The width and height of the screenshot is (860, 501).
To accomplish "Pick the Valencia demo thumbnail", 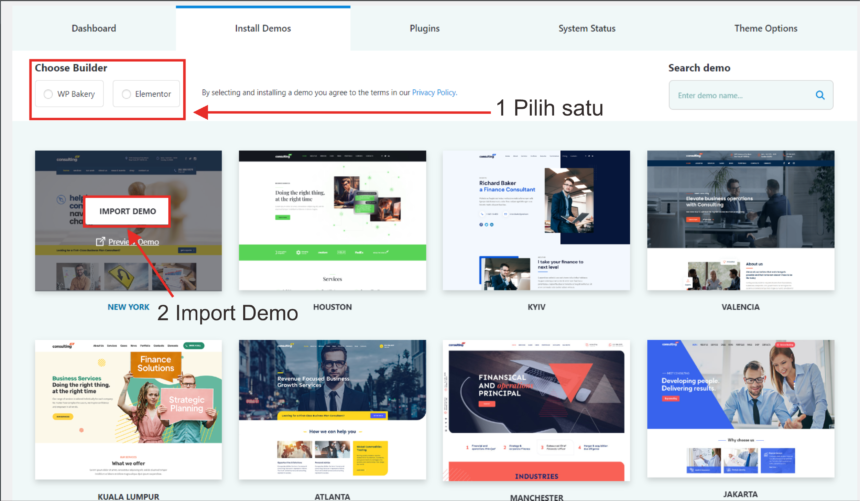I will tap(740, 220).
